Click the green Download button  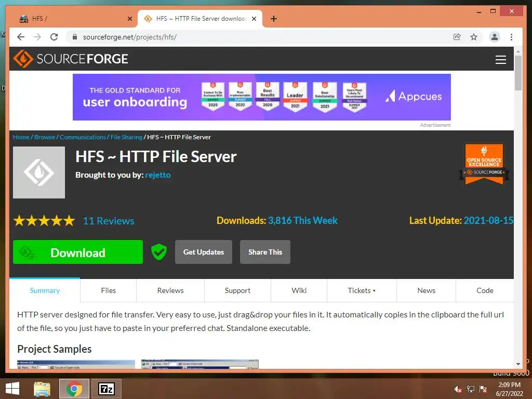[x=78, y=252]
